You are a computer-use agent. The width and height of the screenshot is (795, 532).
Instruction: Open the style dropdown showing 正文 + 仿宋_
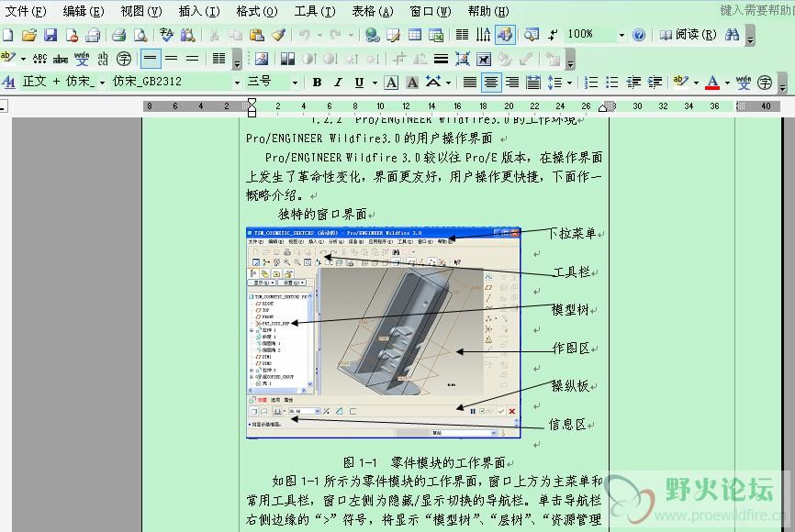[x=102, y=82]
